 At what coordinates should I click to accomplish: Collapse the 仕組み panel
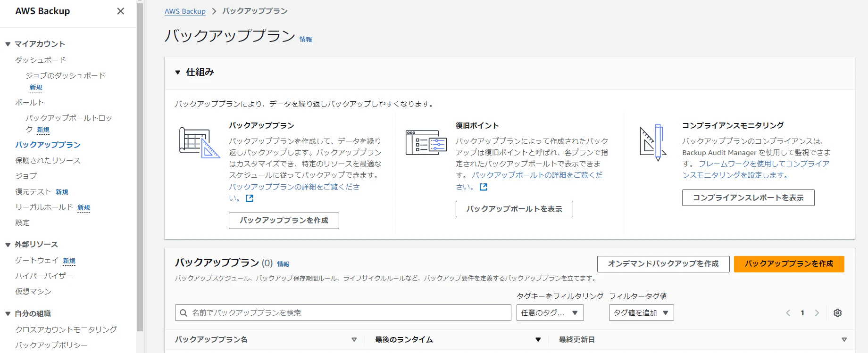[178, 73]
